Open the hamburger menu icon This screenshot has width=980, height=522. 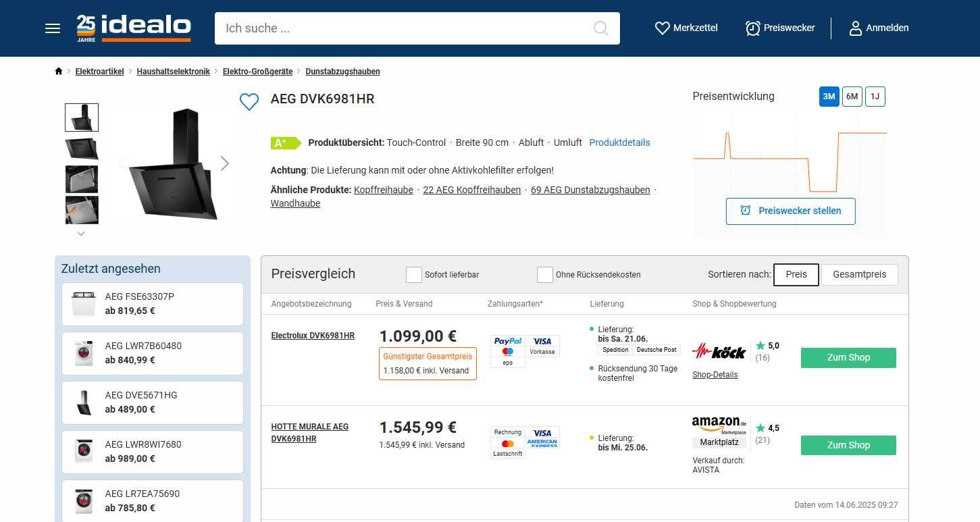53,28
